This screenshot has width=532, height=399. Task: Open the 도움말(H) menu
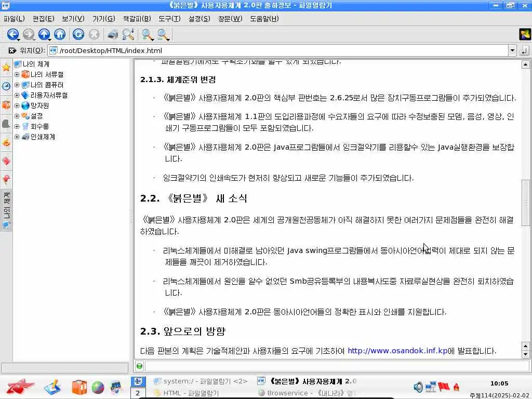(264, 19)
